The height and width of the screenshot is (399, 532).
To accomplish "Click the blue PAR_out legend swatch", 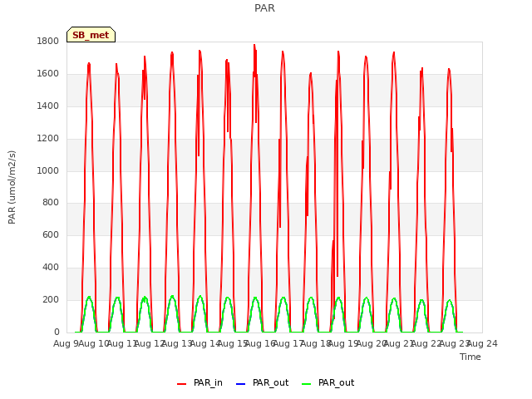I will pyautogui.click(x=240, y=384).
